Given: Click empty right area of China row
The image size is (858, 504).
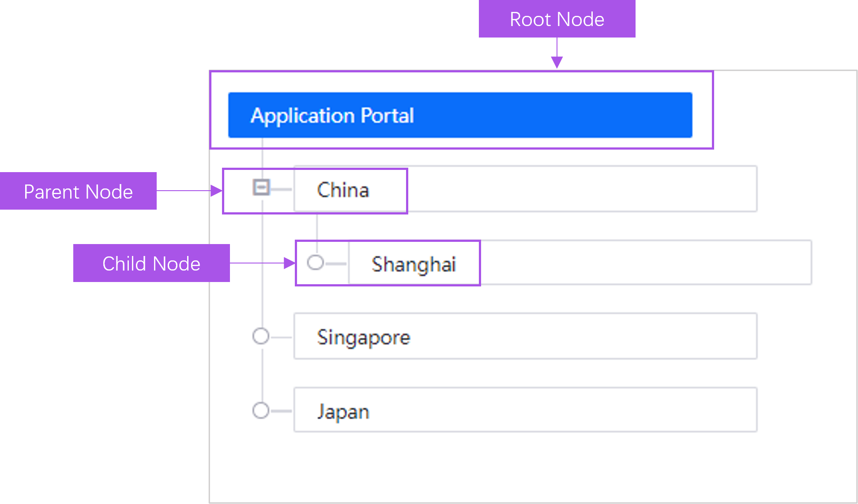Looking at the screenshot, I should pyautogui.click(x=583, y=189).
